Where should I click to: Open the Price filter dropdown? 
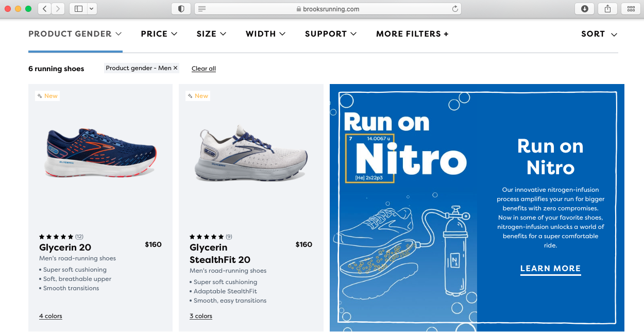(x=159, y=34)
